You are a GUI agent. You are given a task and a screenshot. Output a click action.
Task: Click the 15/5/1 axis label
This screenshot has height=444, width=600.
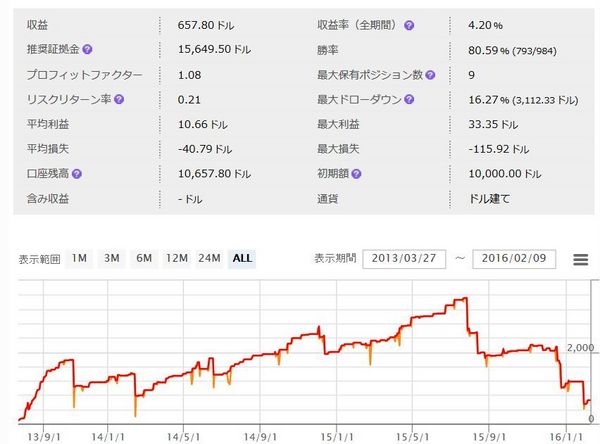(x=412, y=437)
